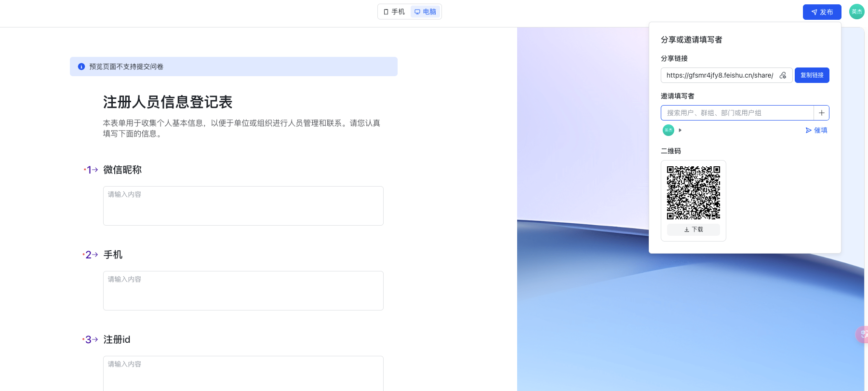Open the 英杰 user avatar menu
Viewport: 868px width, 391px height.
tap(856, 12)
